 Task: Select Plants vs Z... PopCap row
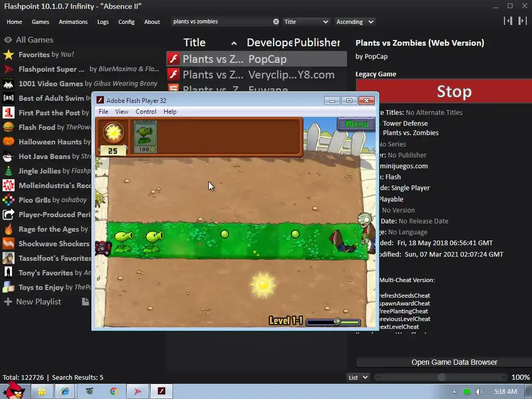(x=257, y=59)
